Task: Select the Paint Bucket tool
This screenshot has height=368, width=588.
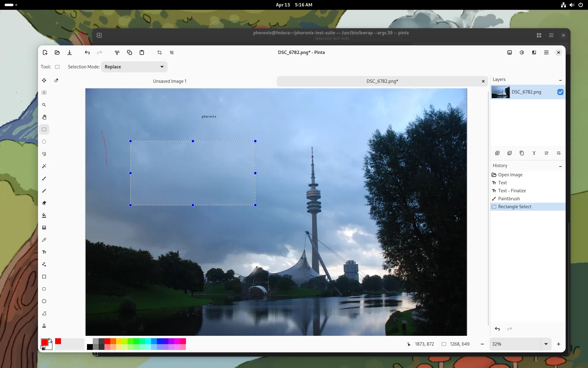Action: click(x=44, y=215)
